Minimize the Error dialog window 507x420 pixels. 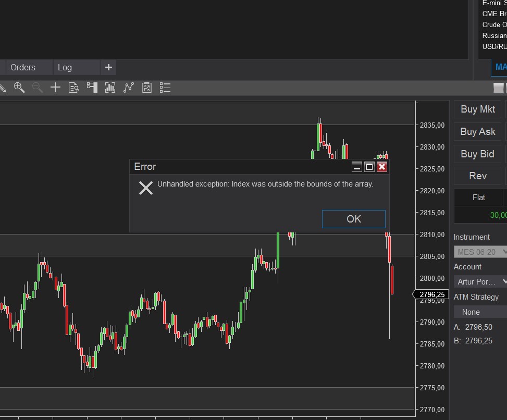point(356,167)
